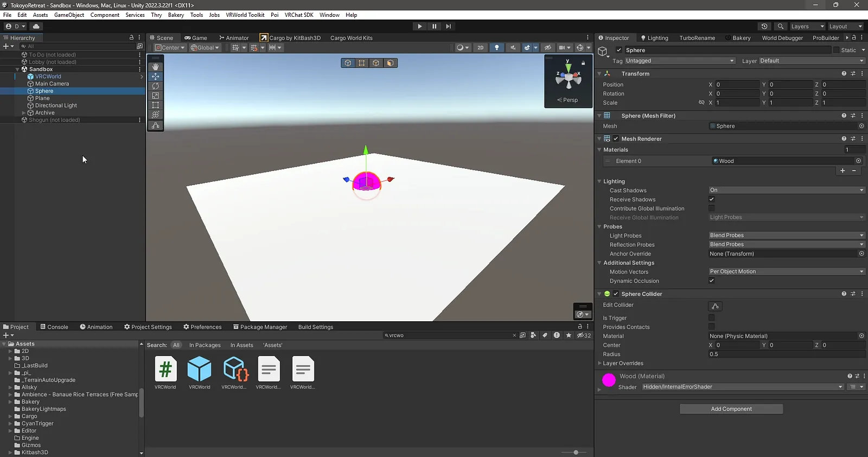
Task: Select the Scale tool in Scene toolbar
Action: (x=156, y=96)
